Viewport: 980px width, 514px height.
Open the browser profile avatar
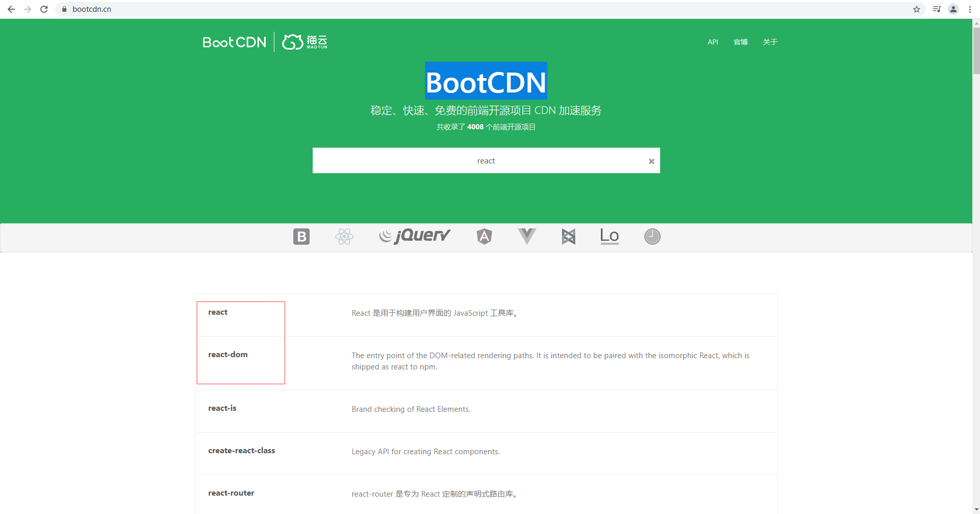click(x=953, y=9)
